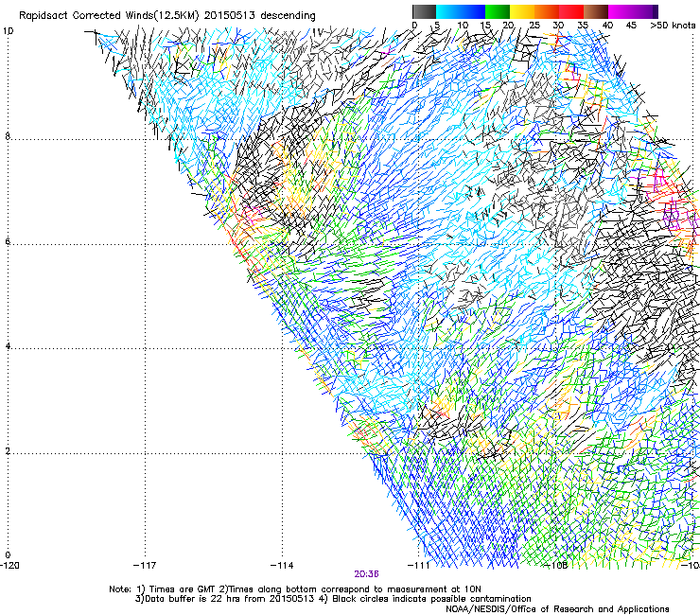The height and width of the screenshot is (615, 700).
Task: Click legend tick label '45'
Action: click(631, 26)
